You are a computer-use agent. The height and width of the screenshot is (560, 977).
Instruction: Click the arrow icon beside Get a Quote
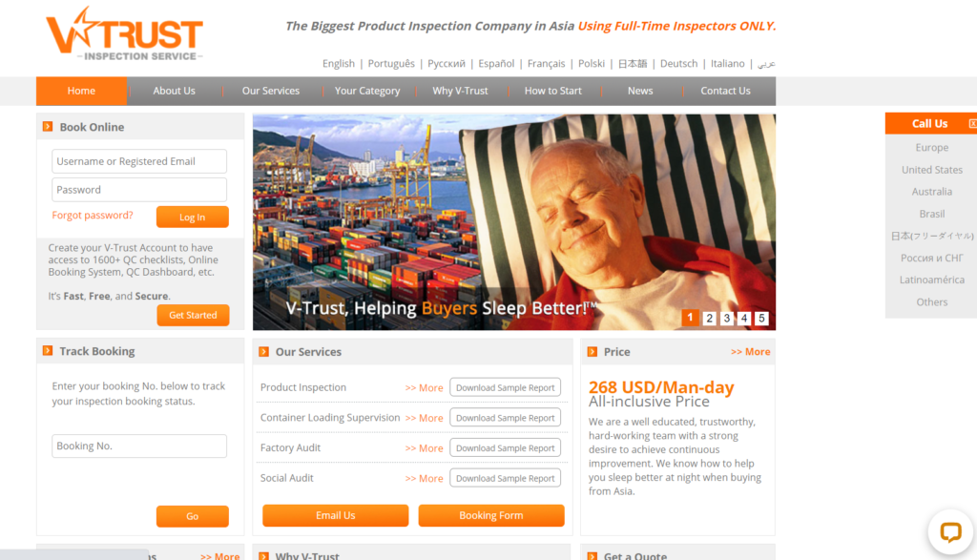coord(592,555)
